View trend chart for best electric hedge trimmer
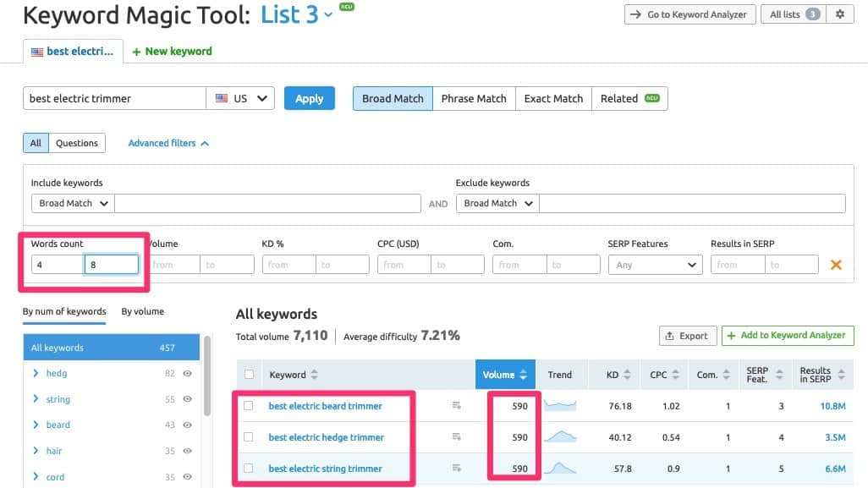 (x=560, y=437)
